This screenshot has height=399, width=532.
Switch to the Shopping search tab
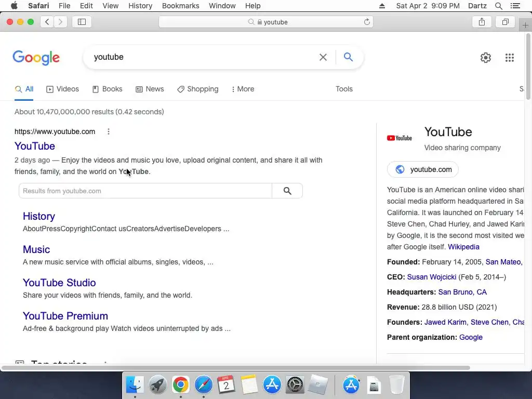click(x=198, y=89)
